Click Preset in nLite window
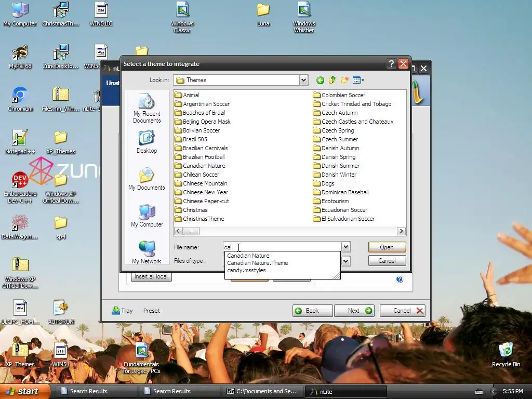The width and height of the screenshot is (532, 399). click(x=151, y=311)
